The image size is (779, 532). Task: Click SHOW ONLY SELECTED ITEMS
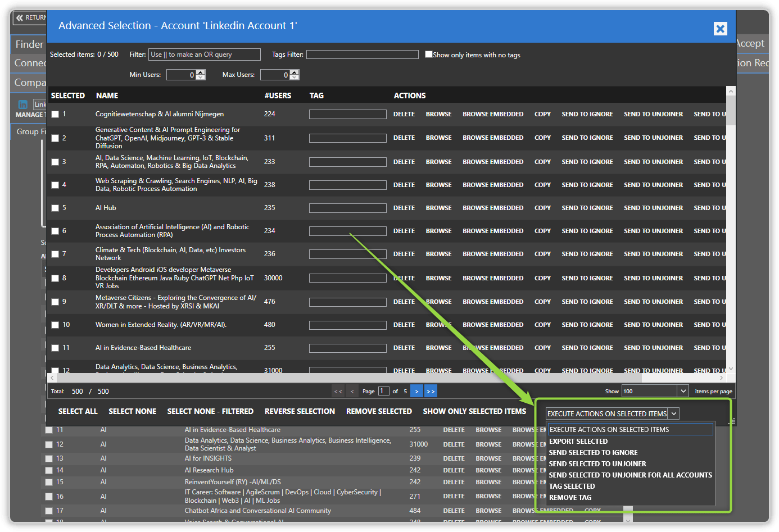point(474,411)
